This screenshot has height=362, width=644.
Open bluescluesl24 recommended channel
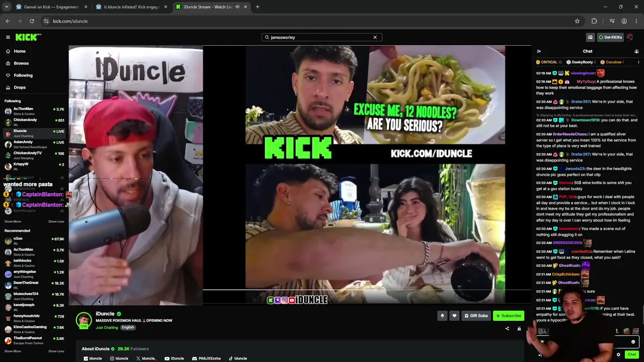point(34,296)
